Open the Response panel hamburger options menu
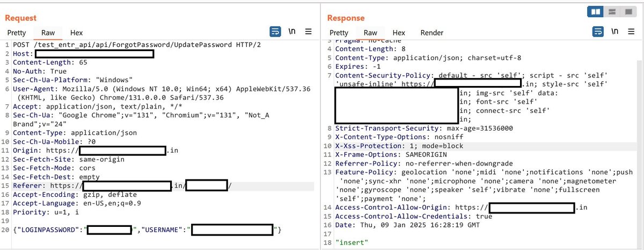 coord(632,32)
